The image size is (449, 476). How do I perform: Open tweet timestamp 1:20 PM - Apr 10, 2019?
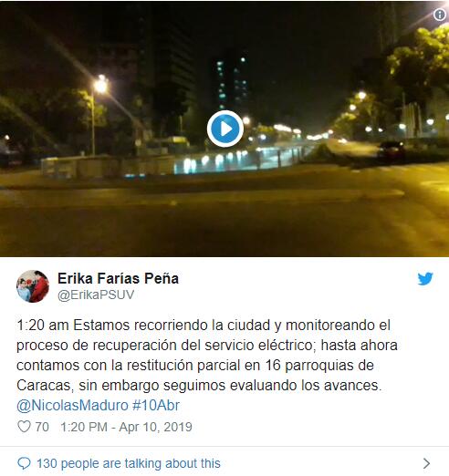pos(126,427)
